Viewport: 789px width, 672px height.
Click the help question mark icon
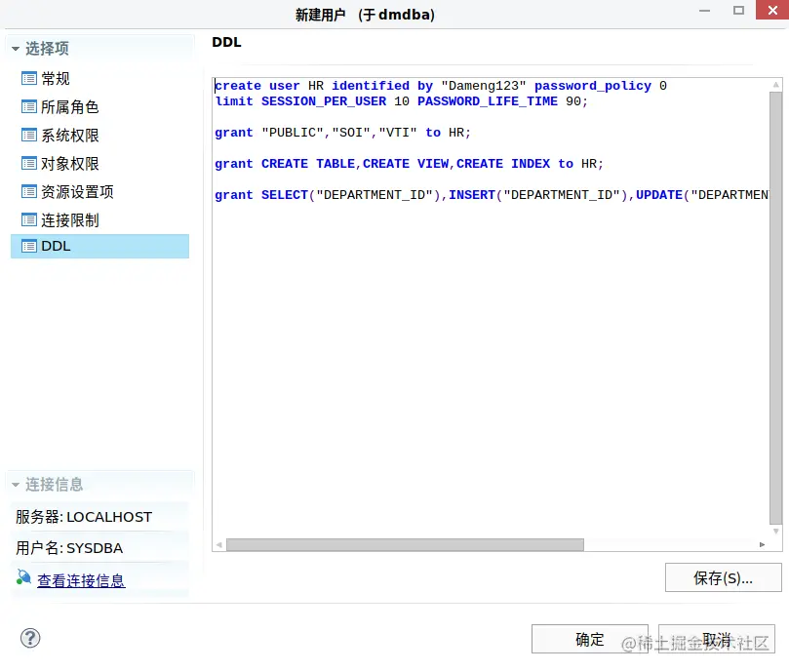(x=30, y=638)
